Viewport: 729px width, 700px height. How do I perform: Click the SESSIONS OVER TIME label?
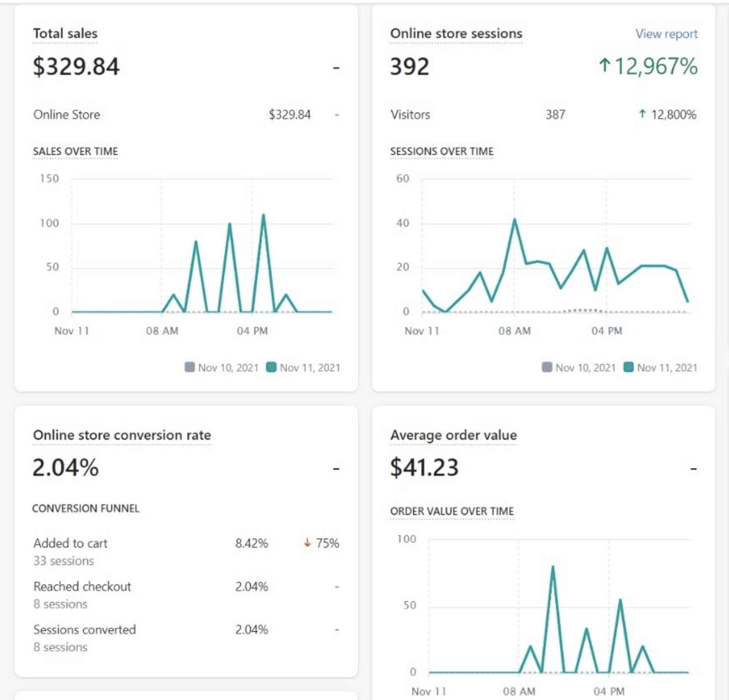(442, 151)
